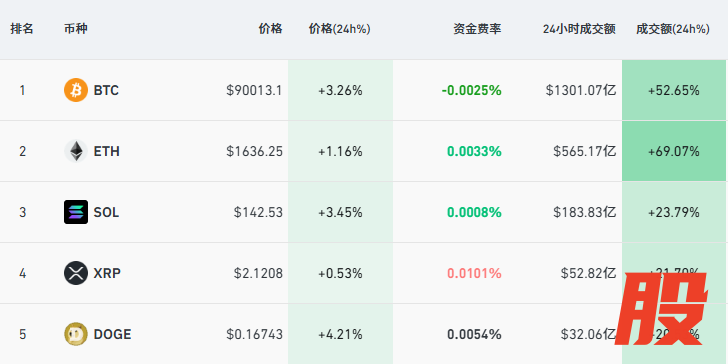728x364 pixels.
Task: Sort by 排名 column header
Action: point(22,29)
